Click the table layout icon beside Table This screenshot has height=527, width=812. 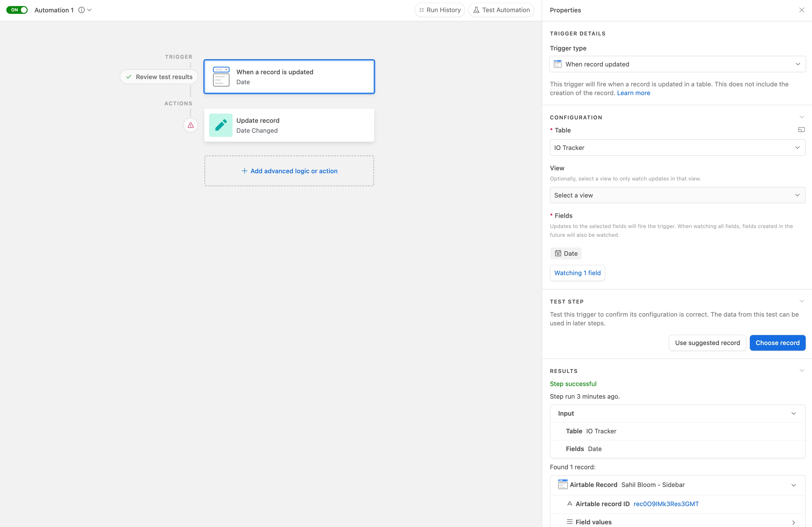801,130
